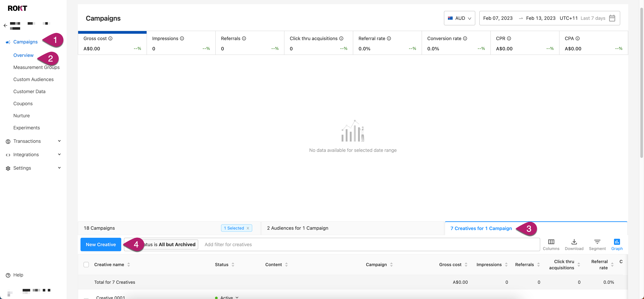Show the Referrals metric info icon
Screen dimensions: 644x299
(x=244, y=39)
